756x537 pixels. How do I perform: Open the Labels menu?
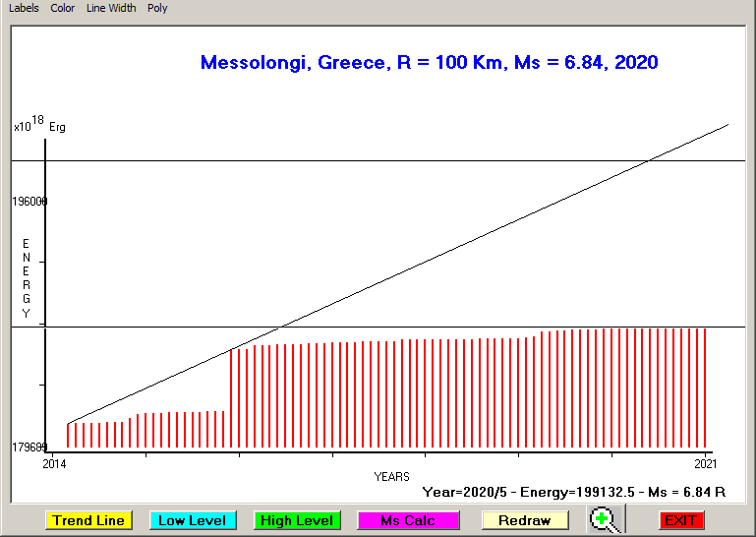pos(24,8)
